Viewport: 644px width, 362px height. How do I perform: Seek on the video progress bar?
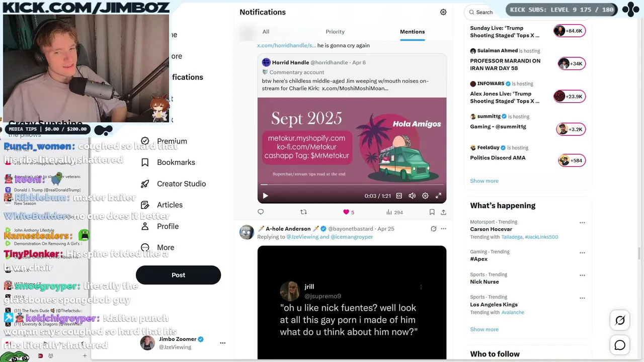pyautogui.click(x=352, y=185)
